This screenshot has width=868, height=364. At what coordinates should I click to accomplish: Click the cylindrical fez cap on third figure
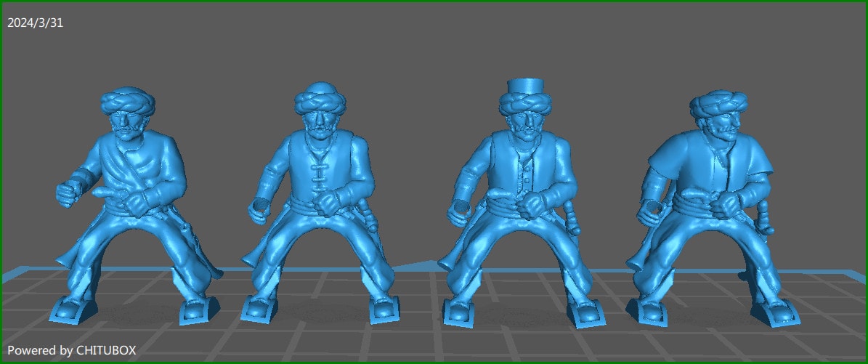pos(524,88)
